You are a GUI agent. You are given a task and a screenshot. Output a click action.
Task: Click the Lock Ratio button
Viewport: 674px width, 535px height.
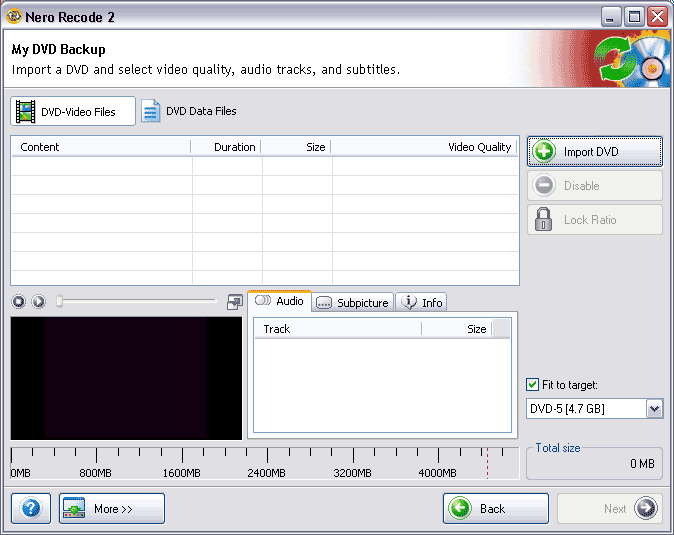[x=595, y=220]
